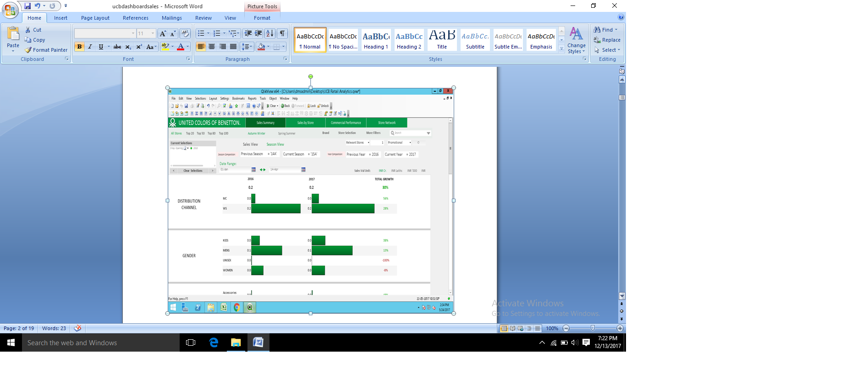868x391 pixels.
Task: Launch Microsoft Edge from the taskbar
Action: pos(214,342)
